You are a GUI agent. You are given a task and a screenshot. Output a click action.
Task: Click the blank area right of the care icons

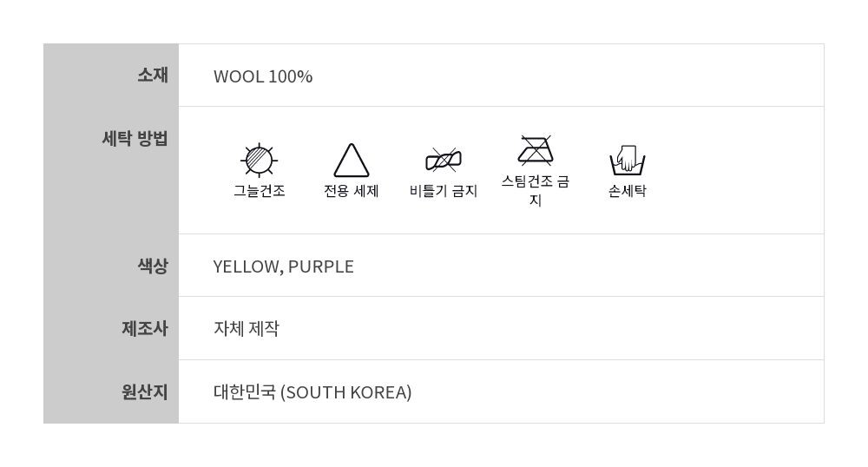(x=738, y=170)
